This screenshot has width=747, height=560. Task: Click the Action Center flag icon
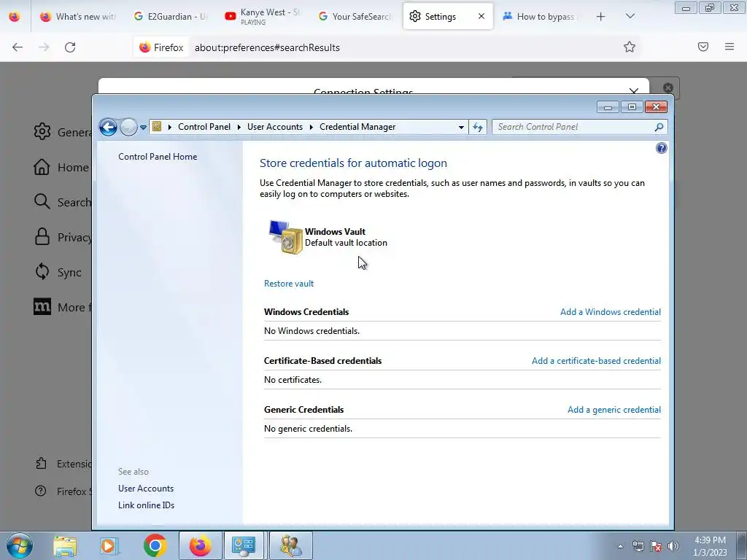click(x=656, y=546)
